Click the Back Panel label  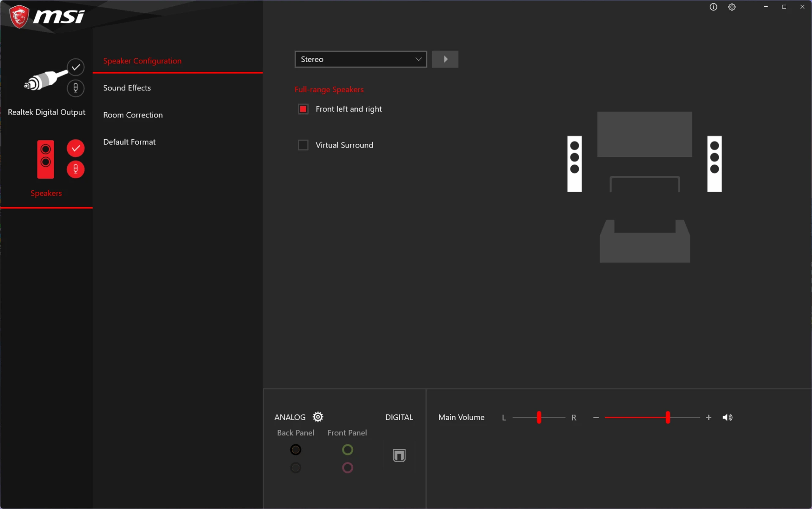click(x=296, y=433)
